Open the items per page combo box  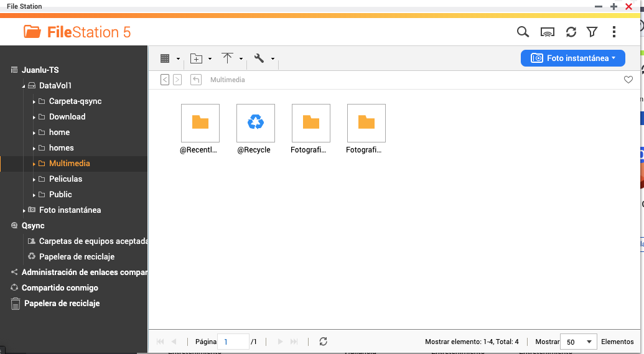point(578,342)
